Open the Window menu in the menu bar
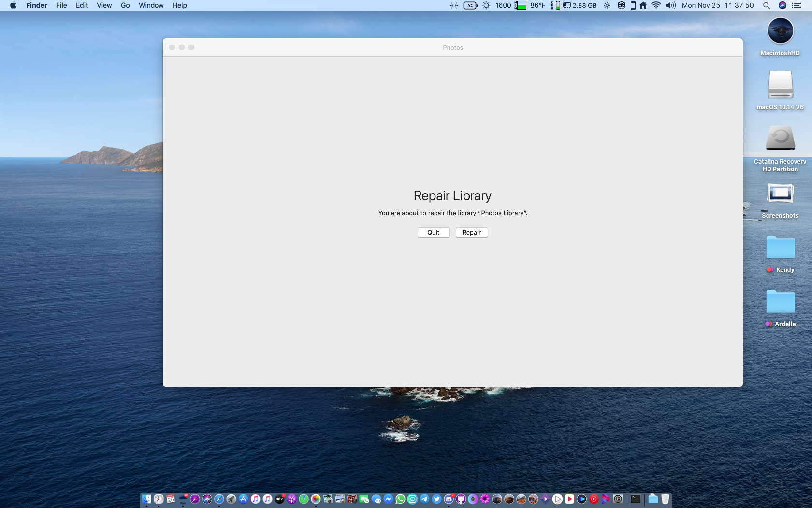The image size is (812, 508). [x=151, y=5]
